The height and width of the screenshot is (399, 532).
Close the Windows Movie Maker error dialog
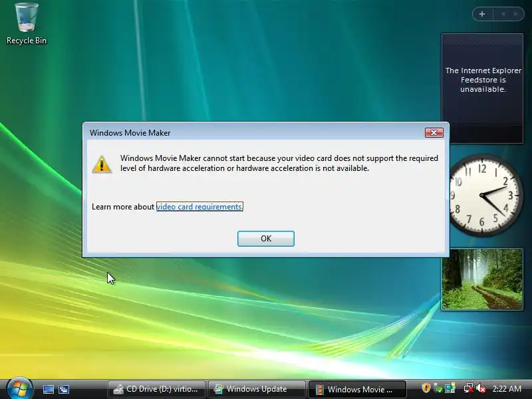point(434,132)
